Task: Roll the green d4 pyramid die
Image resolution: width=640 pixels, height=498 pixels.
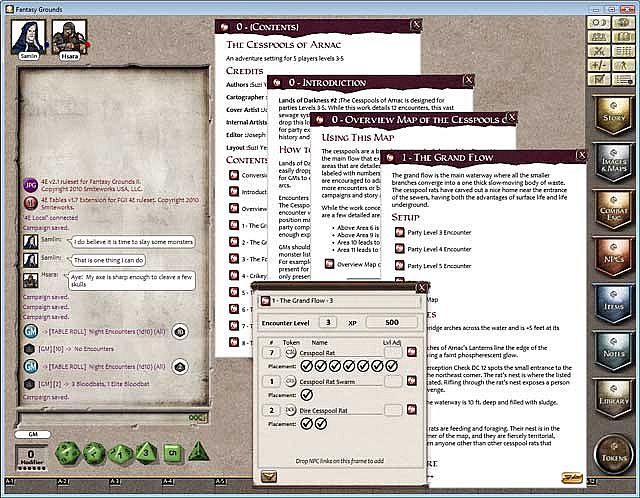Action: point(198,451)
